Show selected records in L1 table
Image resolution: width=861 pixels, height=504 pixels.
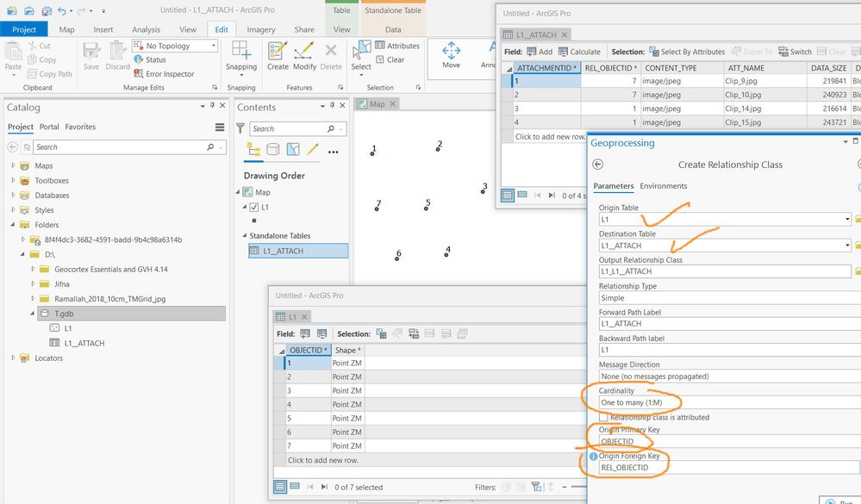[295, 487]
